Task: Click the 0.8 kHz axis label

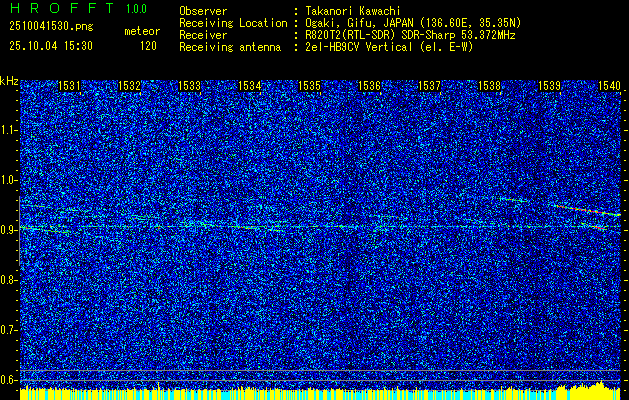Action: click(x=8, y=280)
